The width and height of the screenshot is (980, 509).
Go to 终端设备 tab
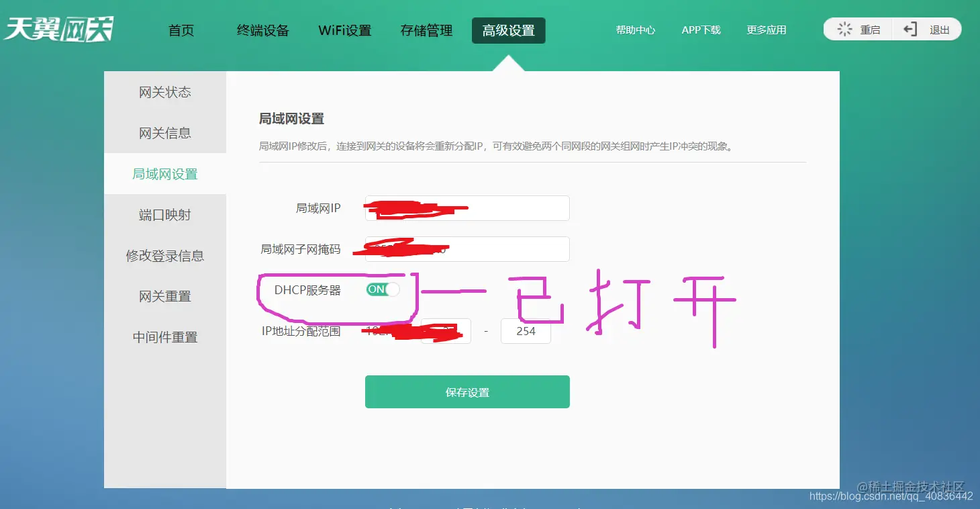click(x=263, y=30)
